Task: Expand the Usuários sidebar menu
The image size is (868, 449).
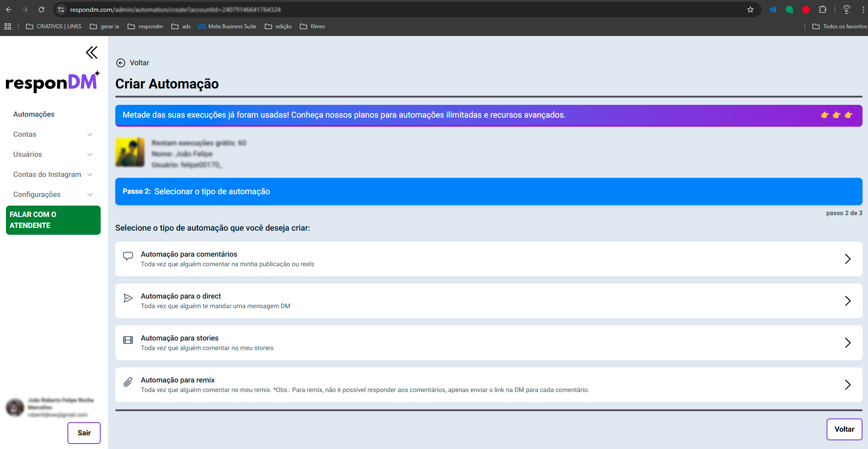Action: click(x=53, y=155)
